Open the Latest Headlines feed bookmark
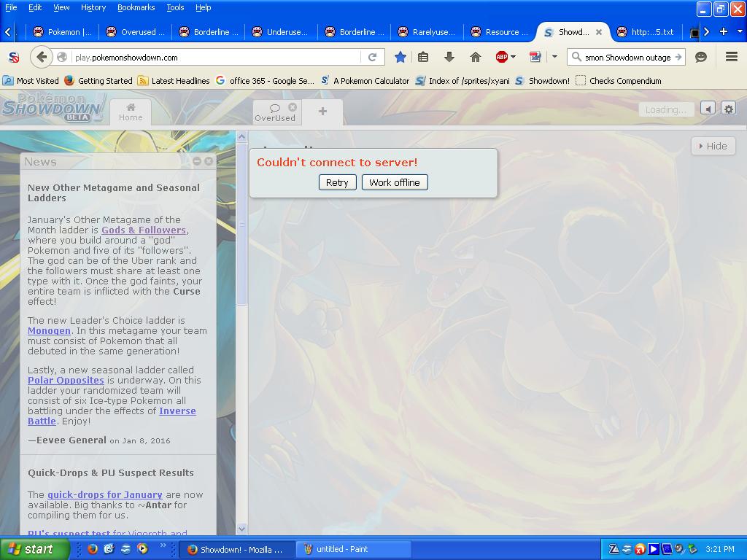The width and height of the screenshot is (747, 560). click(x=174, y=80)
